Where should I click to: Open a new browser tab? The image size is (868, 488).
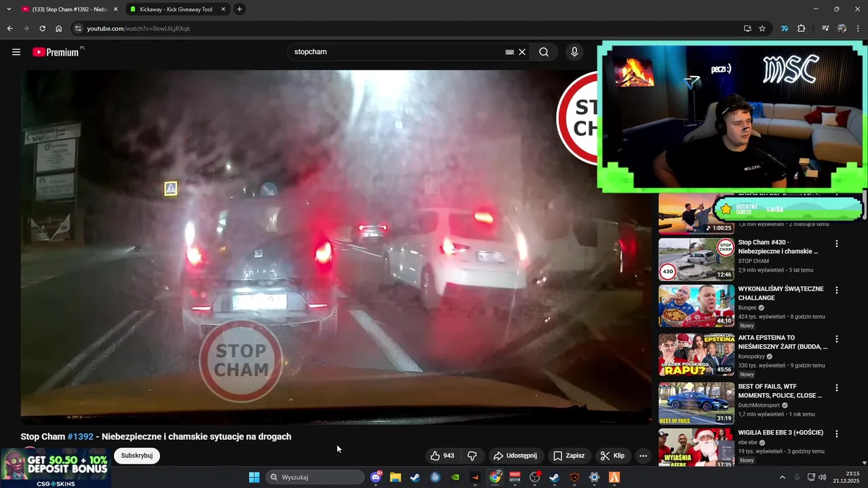(239, 9)
